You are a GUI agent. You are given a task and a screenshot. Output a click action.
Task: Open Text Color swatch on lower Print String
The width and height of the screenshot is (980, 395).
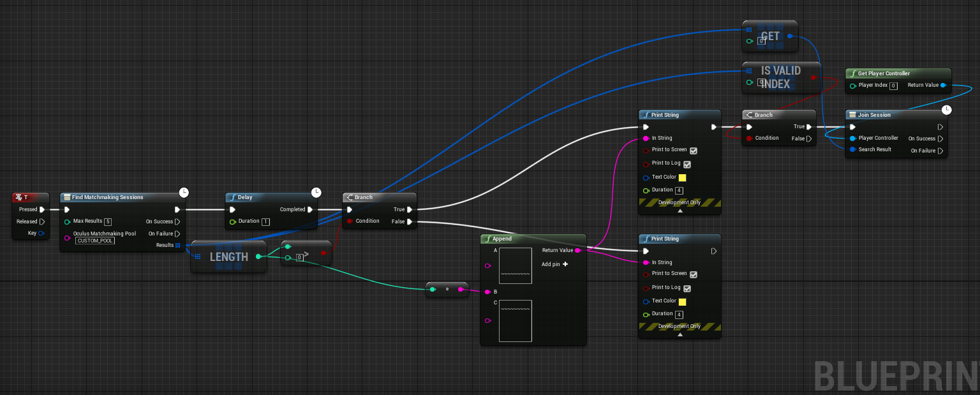click(x=682, y=302)
